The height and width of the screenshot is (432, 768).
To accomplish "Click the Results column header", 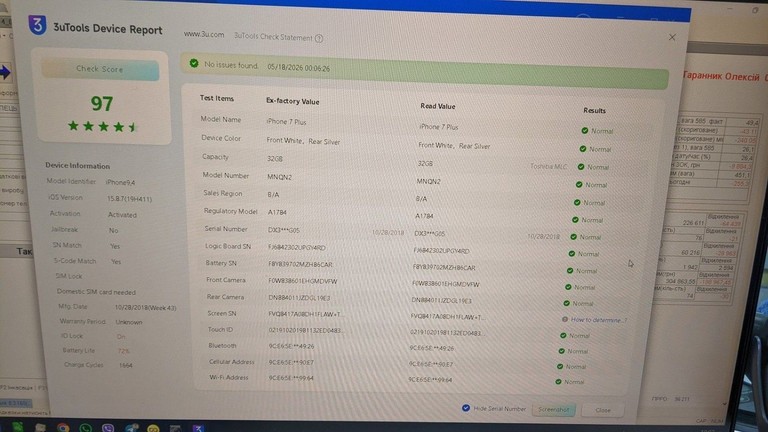I will [x=594, y=110].
